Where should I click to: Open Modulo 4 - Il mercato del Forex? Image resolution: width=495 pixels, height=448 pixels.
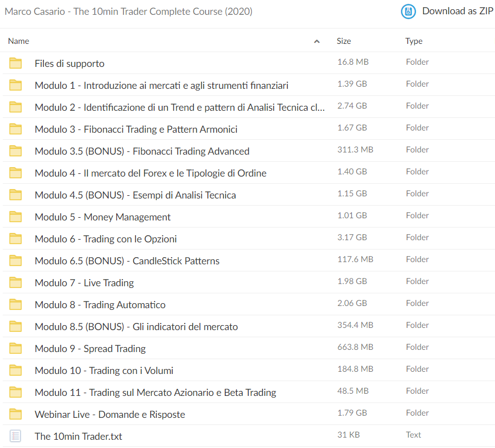[151, 173]
